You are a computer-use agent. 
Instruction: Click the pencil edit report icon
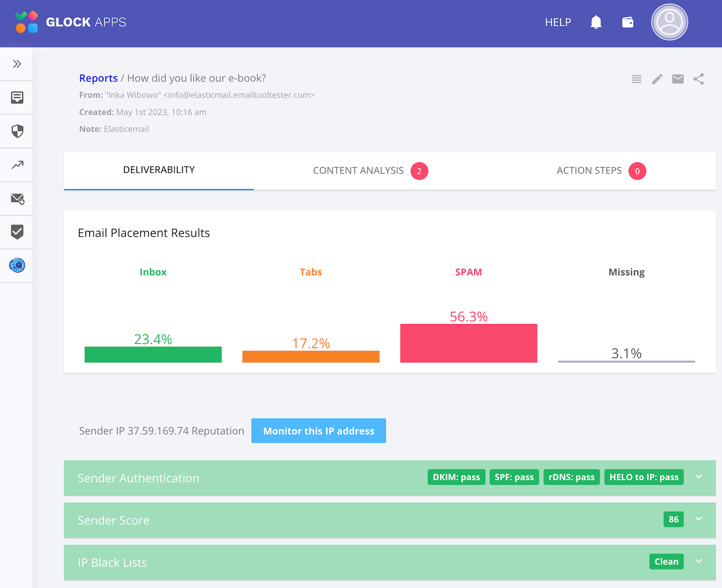pos(657,79)
